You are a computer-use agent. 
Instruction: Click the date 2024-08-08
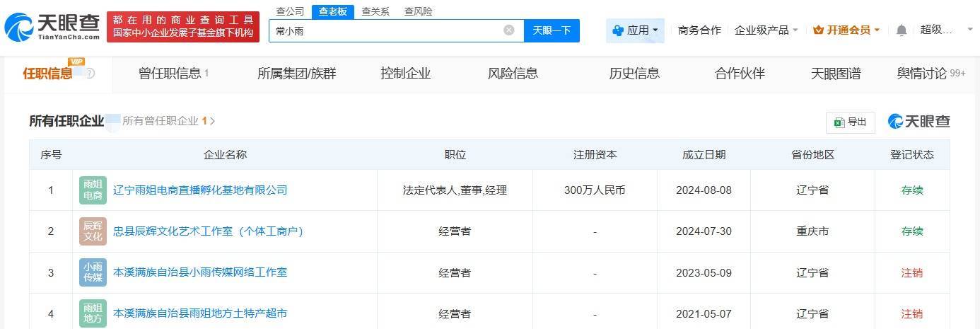tap(704, 190)
